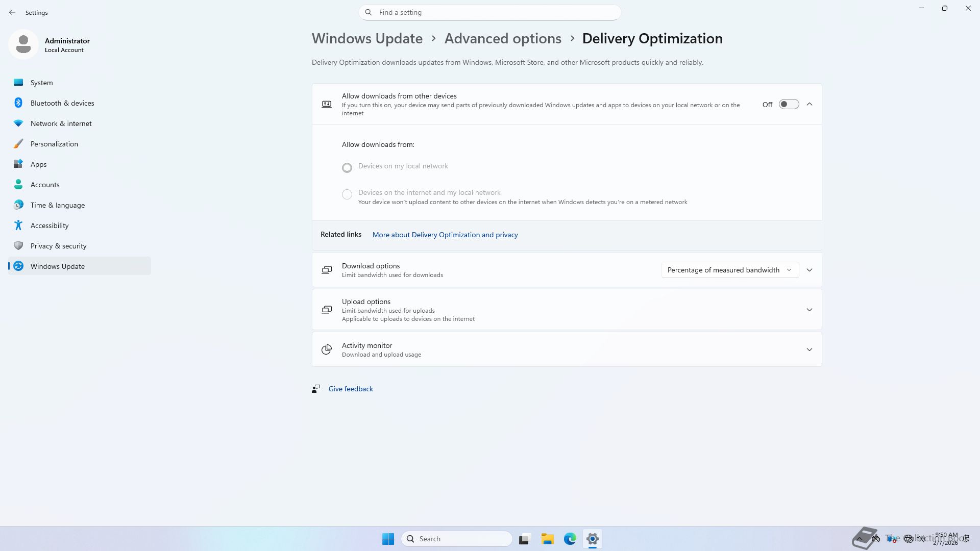Click the Find a setting search box
Viewport: 980px width, 551px height.
pos(490,12)
